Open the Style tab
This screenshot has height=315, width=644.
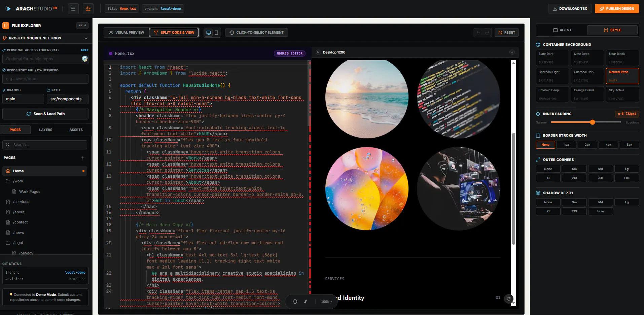coord(612,30)
